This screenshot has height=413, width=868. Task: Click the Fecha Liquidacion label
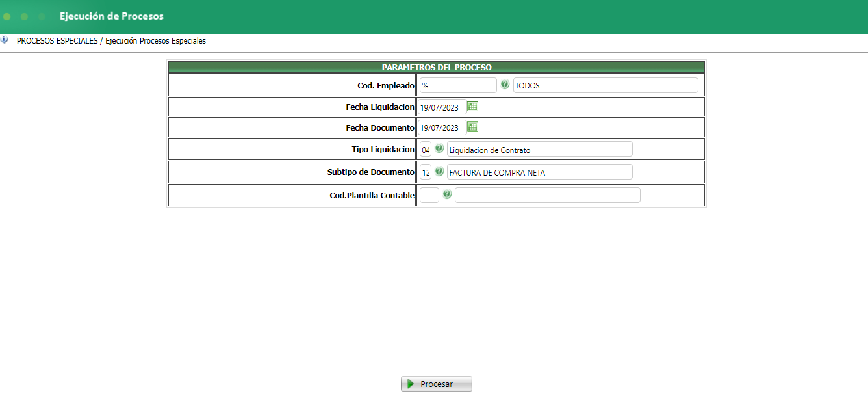380,107
